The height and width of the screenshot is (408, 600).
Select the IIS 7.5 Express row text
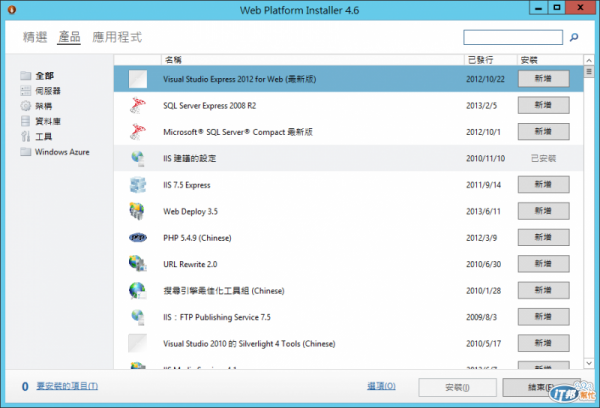point(187,185)
